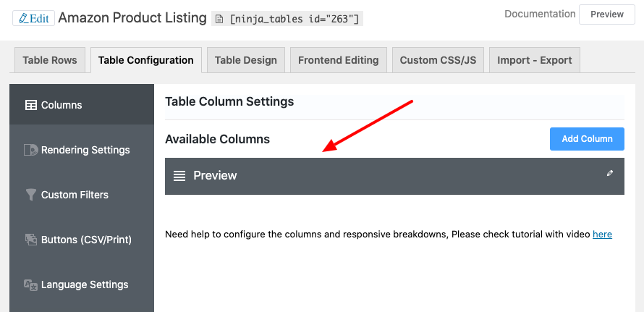Open the Table Design tab
644x312 pixels.
click(245, 60)
